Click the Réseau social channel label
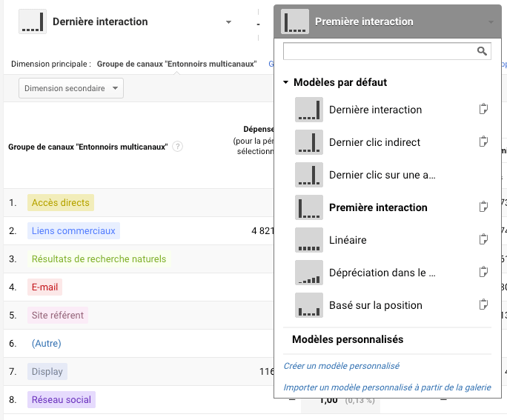 (61, 400)
